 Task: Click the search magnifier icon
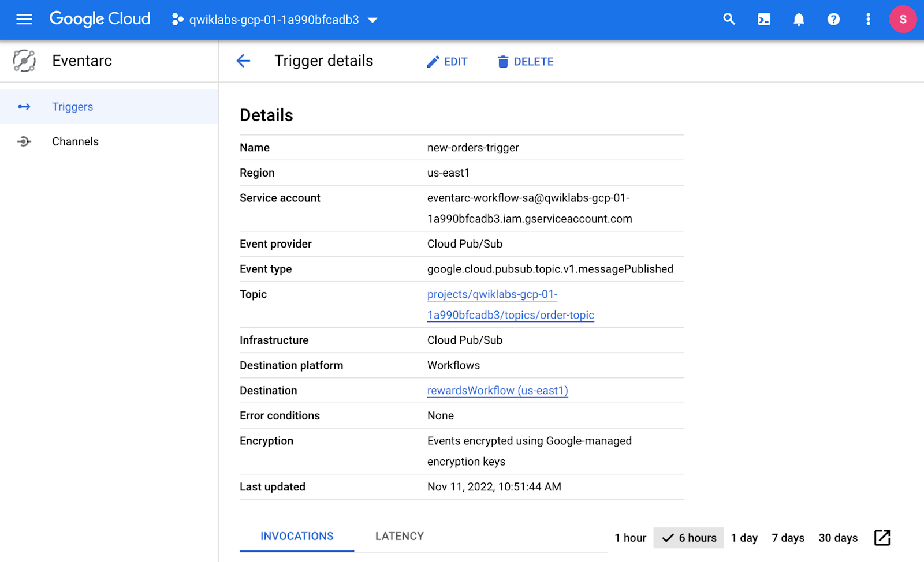[729, 20]
